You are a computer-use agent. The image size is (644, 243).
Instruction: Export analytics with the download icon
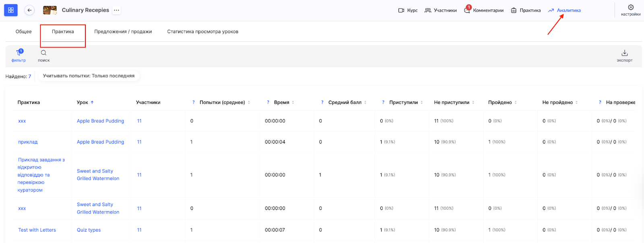click(624, 53)
